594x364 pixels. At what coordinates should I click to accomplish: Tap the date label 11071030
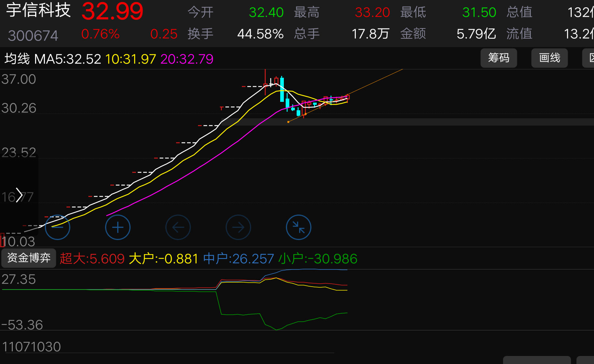coord(31,347)
